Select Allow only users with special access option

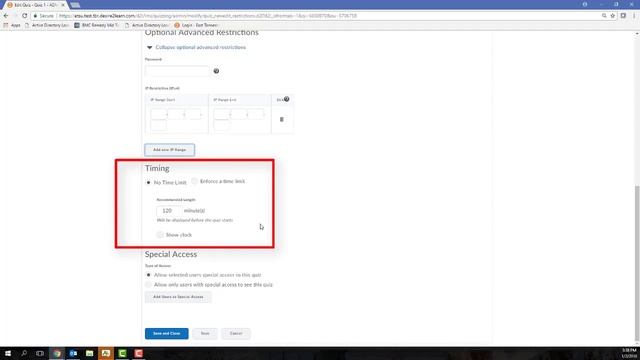point(149,284)
